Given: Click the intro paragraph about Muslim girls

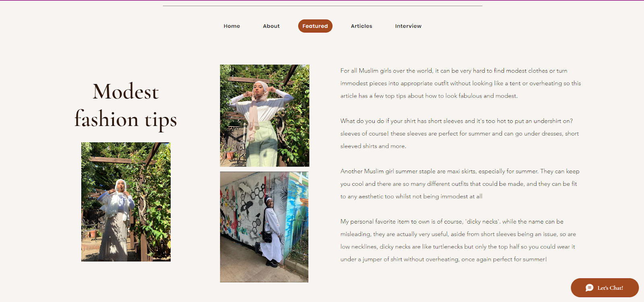Looking at the screenshot, I should click(460, 83).
